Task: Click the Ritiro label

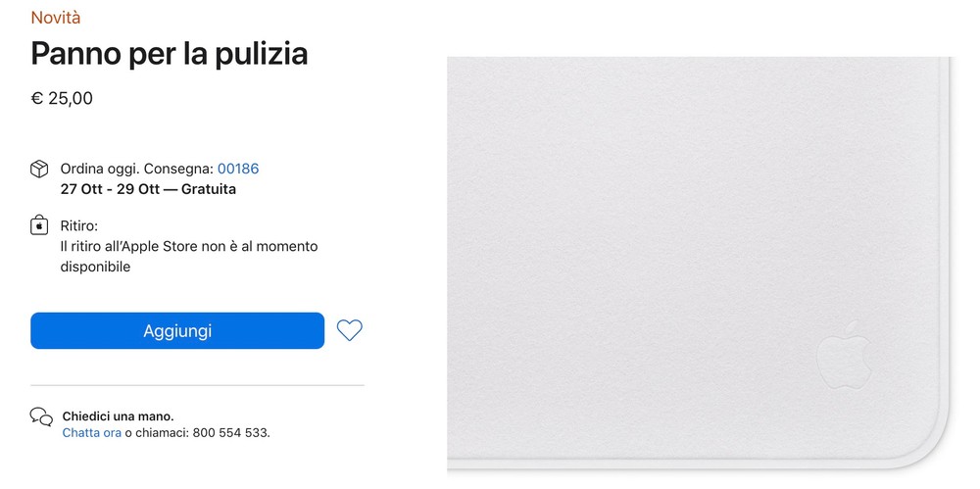Action: pyautogui.click(x=79, y=226)
